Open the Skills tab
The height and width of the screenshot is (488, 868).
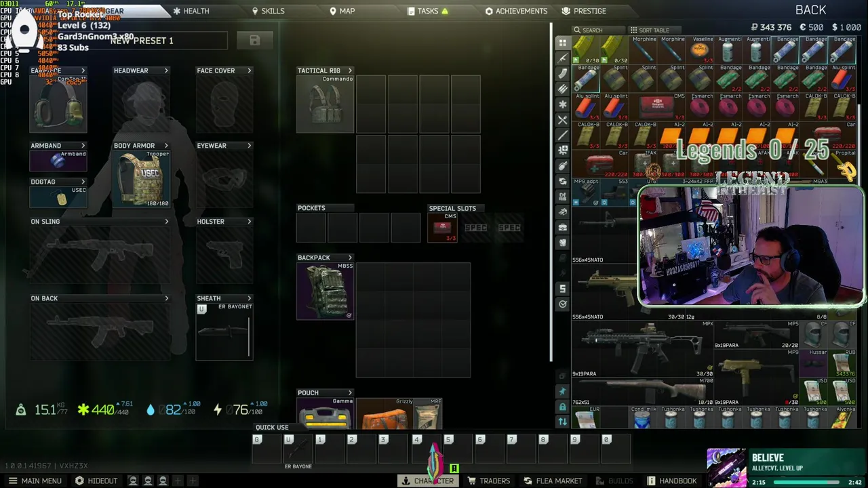(268, 11)
